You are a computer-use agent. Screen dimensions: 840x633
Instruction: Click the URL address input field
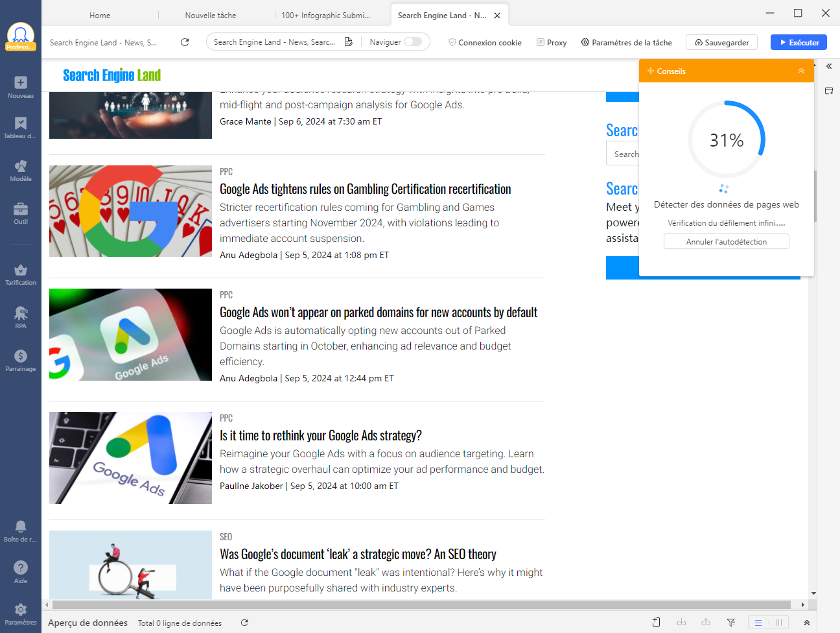point(275,42)
